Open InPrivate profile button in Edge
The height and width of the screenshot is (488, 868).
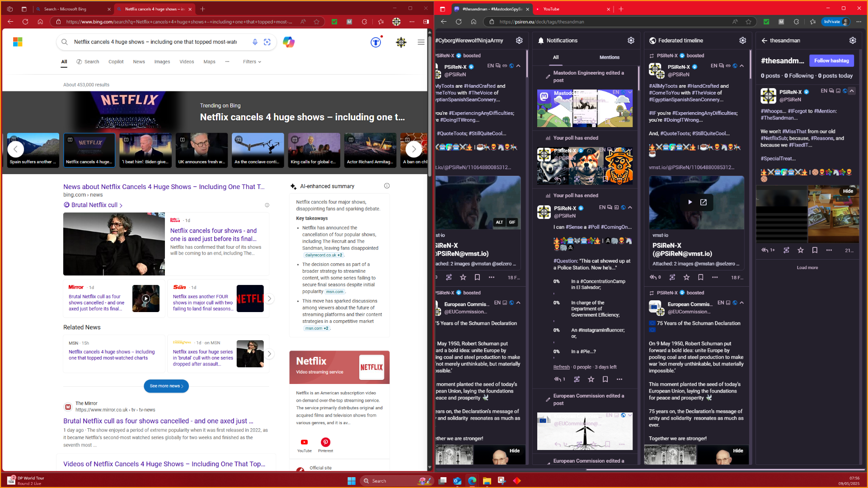(x=835, y=22)
